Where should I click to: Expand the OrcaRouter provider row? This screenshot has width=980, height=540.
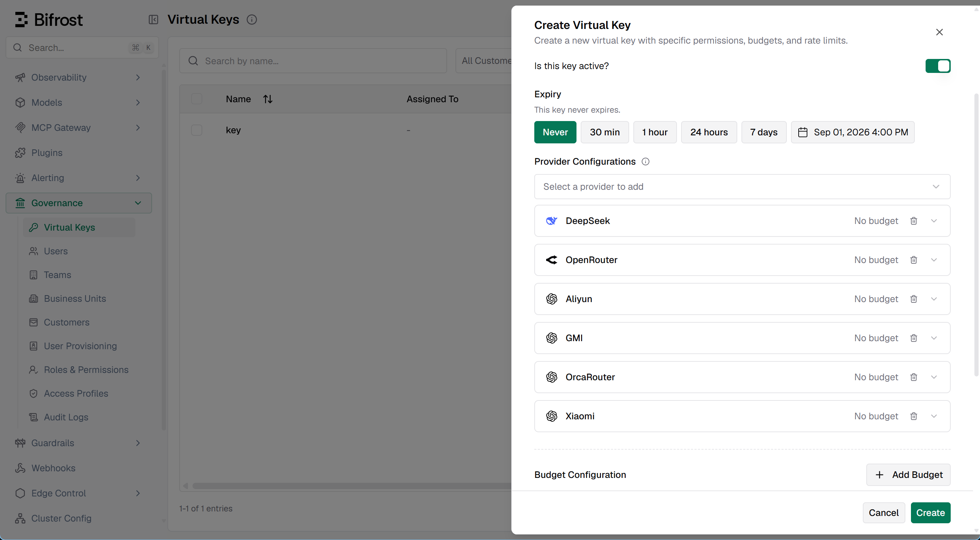point(934,377)
